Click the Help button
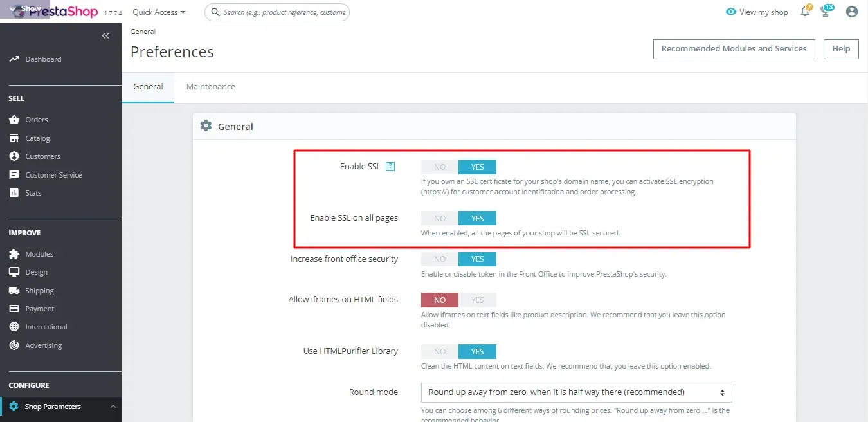The image size is (868, 422). (841, 49)
